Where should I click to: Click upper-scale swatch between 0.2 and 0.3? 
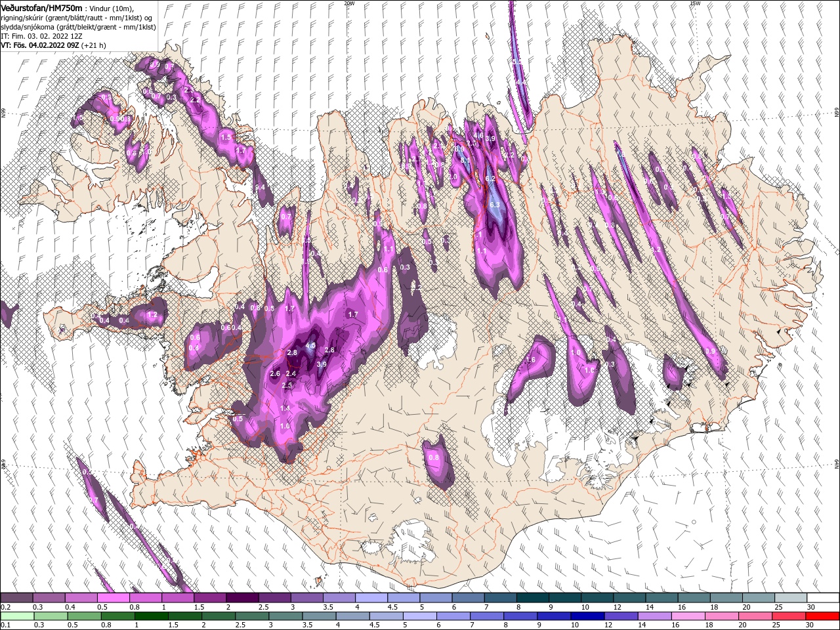coord(16,598)
